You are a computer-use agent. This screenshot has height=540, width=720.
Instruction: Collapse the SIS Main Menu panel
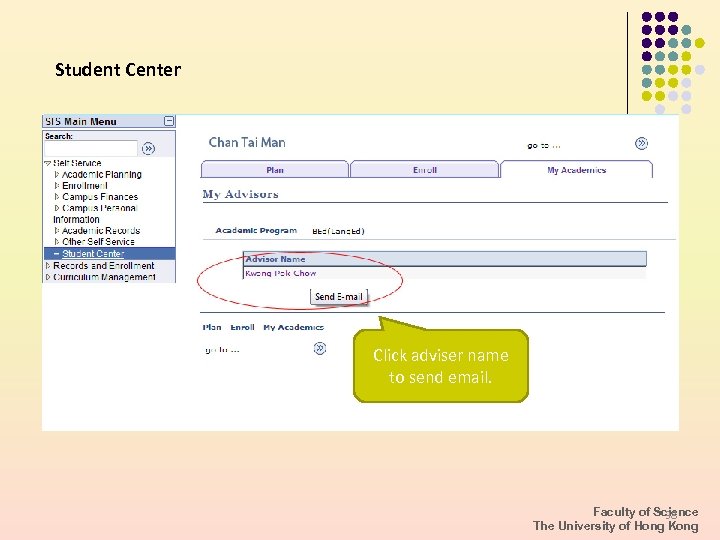point(169,121)
